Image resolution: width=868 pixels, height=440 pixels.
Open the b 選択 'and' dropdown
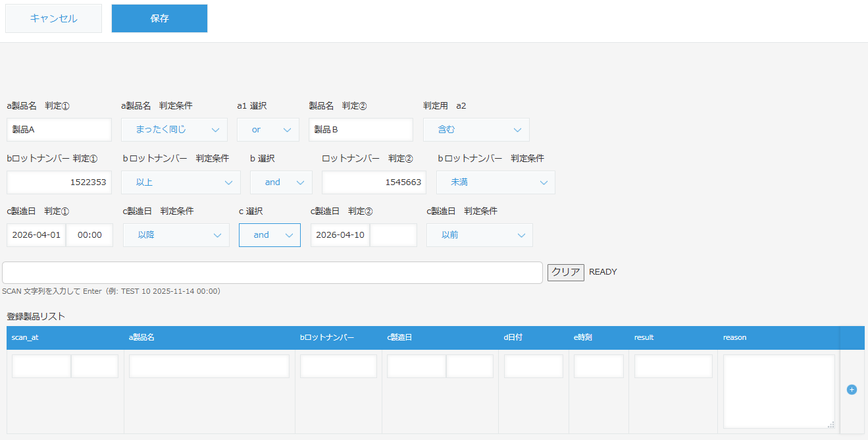point(281,182)
